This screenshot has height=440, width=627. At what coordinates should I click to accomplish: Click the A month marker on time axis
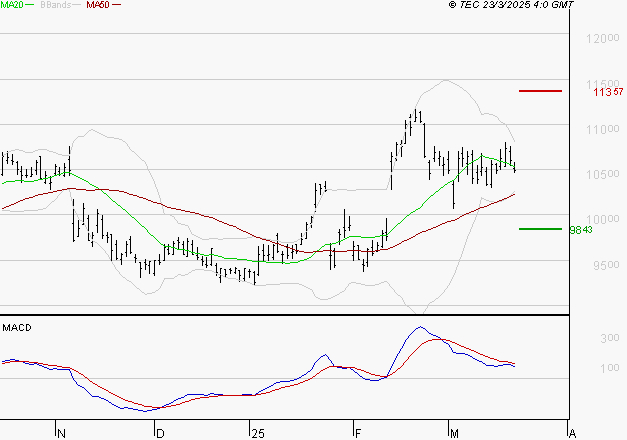click(572, 434)
